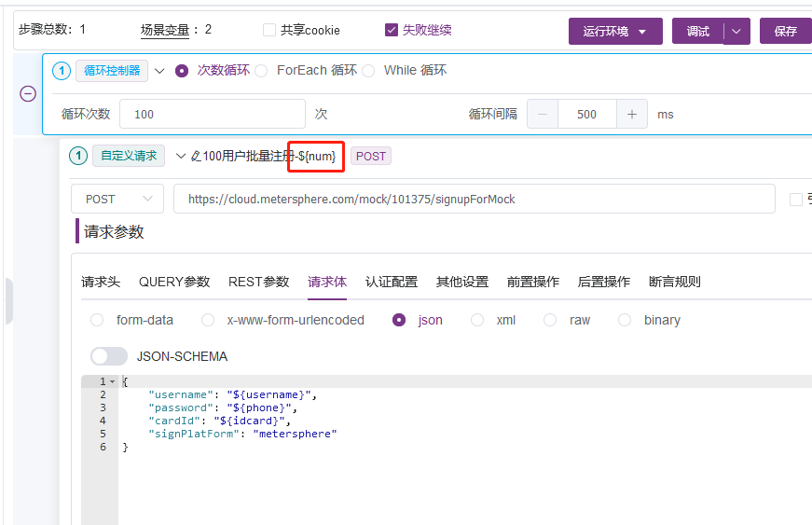Select 次数循环 radio option
The height and width of the screenshot is (525, 812).
click(x=182, y=71)
